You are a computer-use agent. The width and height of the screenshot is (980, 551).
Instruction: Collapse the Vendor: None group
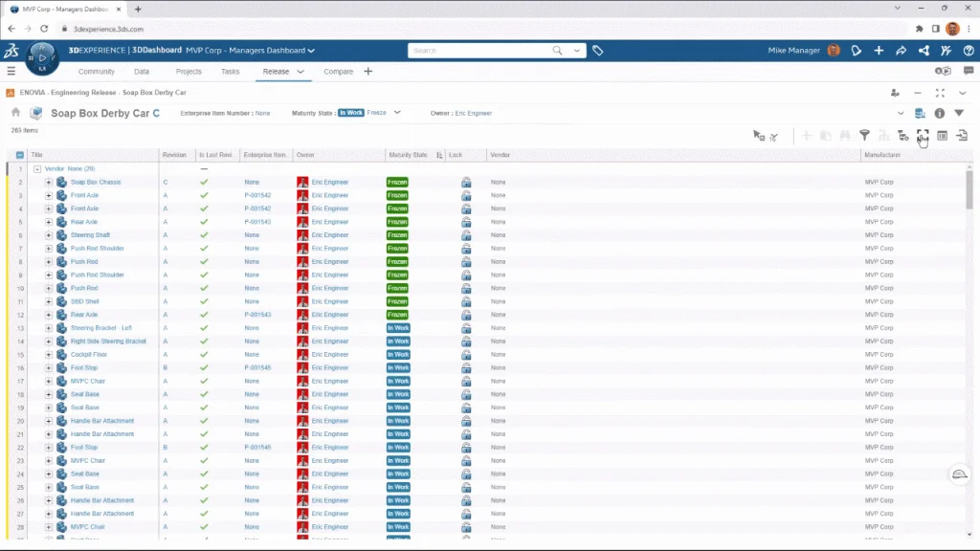tap(37, 168)
